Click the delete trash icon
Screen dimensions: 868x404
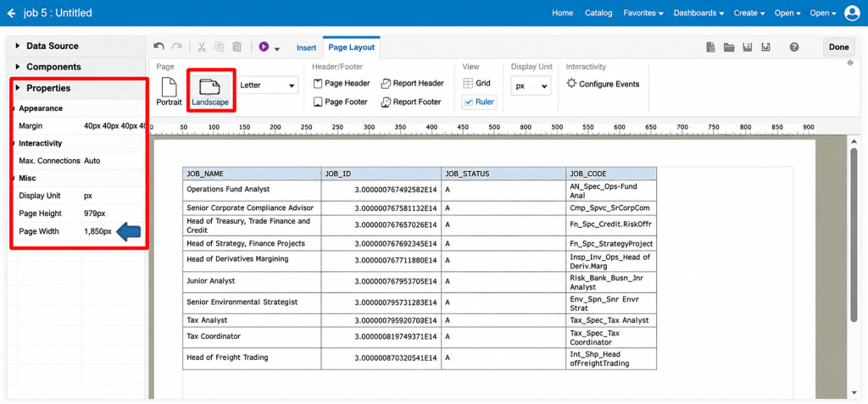point(237,47)
